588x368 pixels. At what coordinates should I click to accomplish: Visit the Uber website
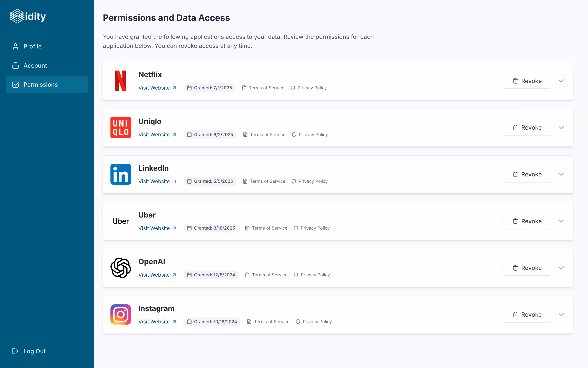[x=157, y=228]
